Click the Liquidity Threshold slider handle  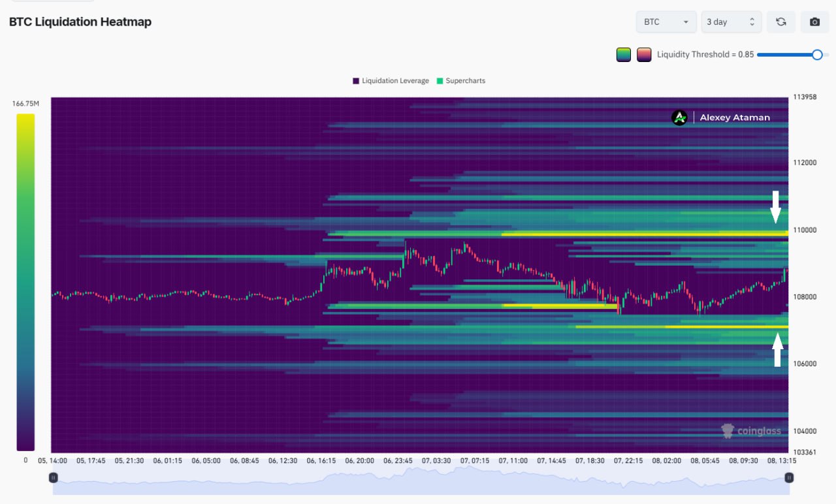click(817, 55)
